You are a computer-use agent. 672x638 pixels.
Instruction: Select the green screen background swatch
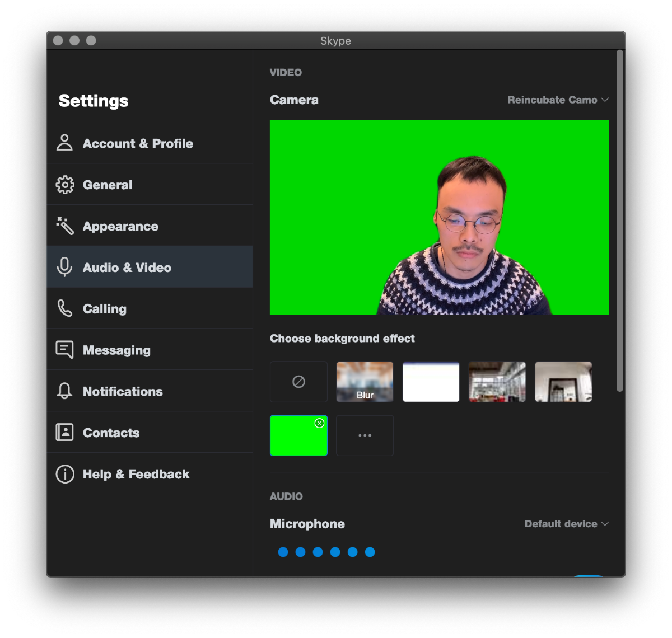coord(299,435)
